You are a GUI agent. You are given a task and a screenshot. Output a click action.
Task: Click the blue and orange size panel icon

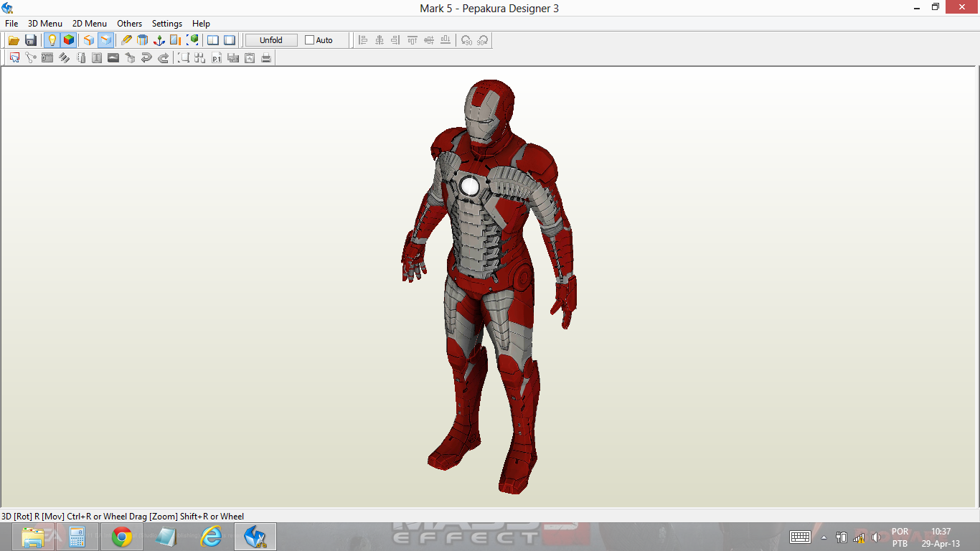[176, 40]
